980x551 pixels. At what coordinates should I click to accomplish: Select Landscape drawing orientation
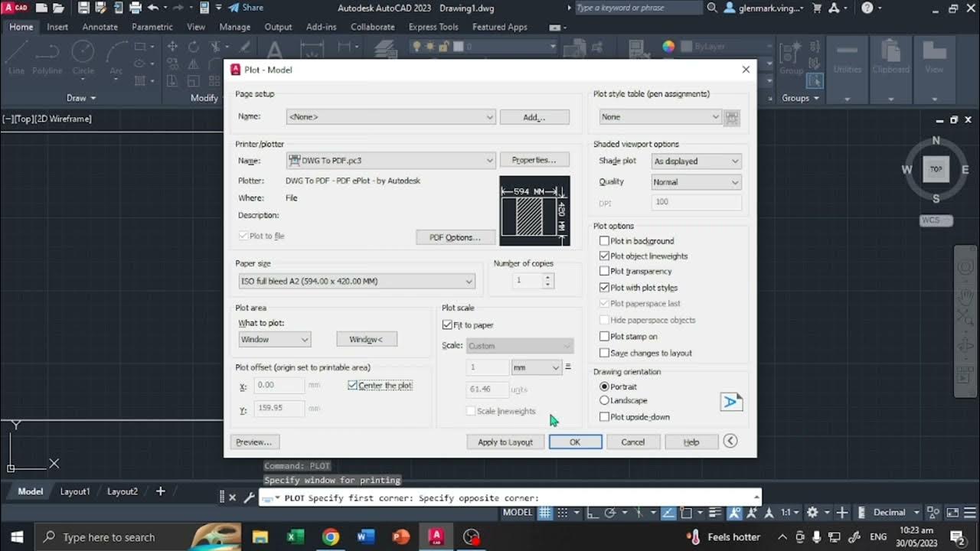604,400
